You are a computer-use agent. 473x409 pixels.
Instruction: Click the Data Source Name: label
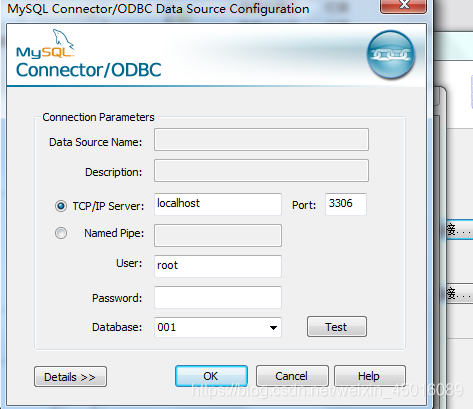95,142
